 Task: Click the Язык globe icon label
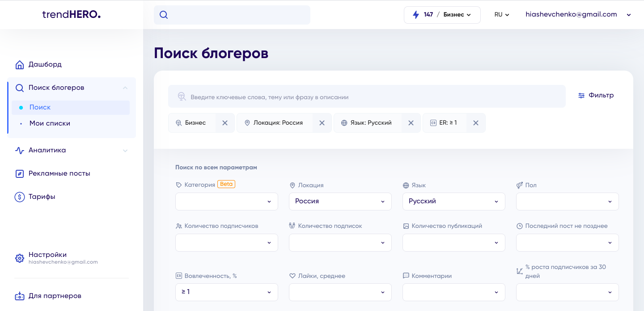pos(406,185)
